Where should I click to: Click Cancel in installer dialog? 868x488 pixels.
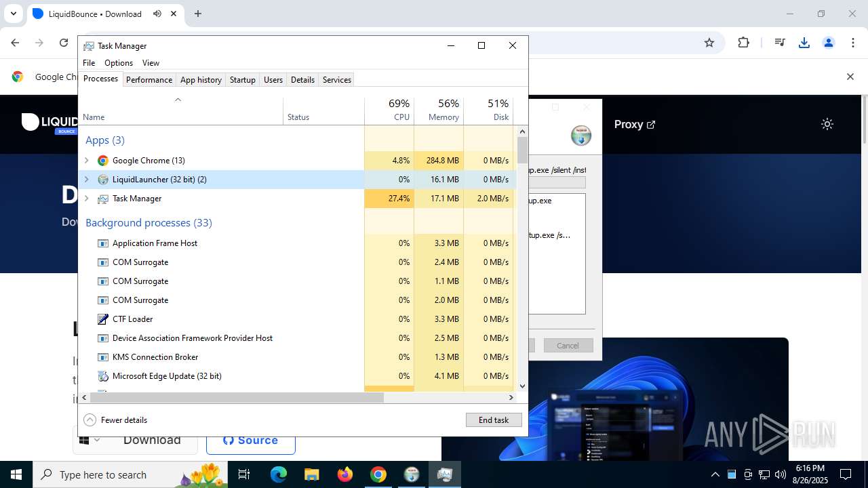click(x=568, y=346)
